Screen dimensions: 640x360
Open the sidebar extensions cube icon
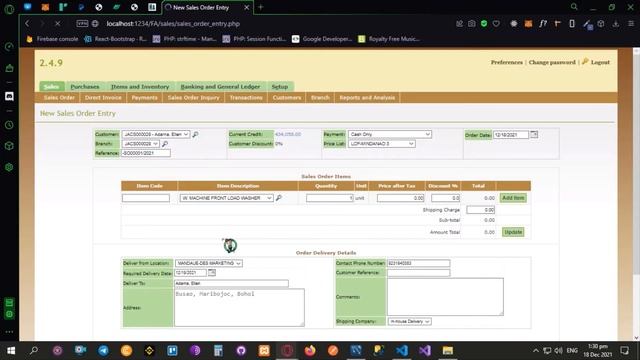pos(9,146)
